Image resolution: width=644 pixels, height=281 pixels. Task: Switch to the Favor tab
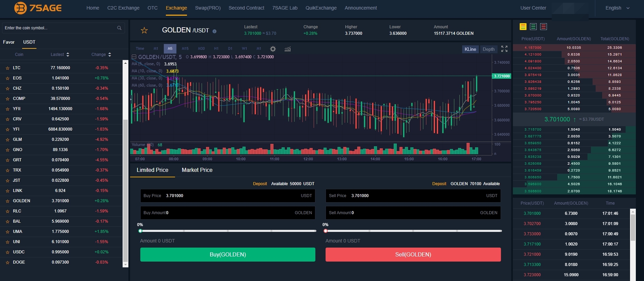pyautogui.click(x=9, y=42)
